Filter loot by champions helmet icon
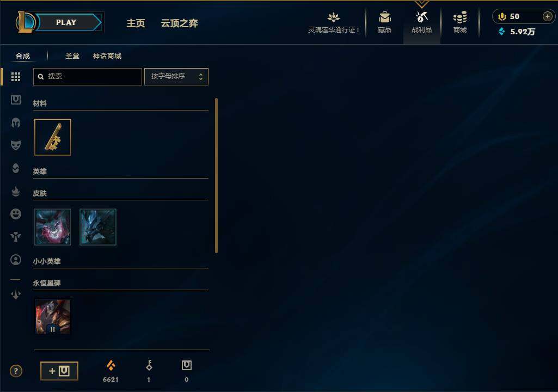The width and height of the screenshot is (558, 392). [x=16, y=123]
